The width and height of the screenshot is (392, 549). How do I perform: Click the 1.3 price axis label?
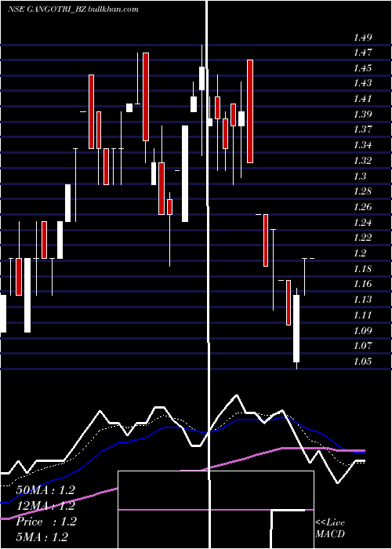(x=360, y=176)
